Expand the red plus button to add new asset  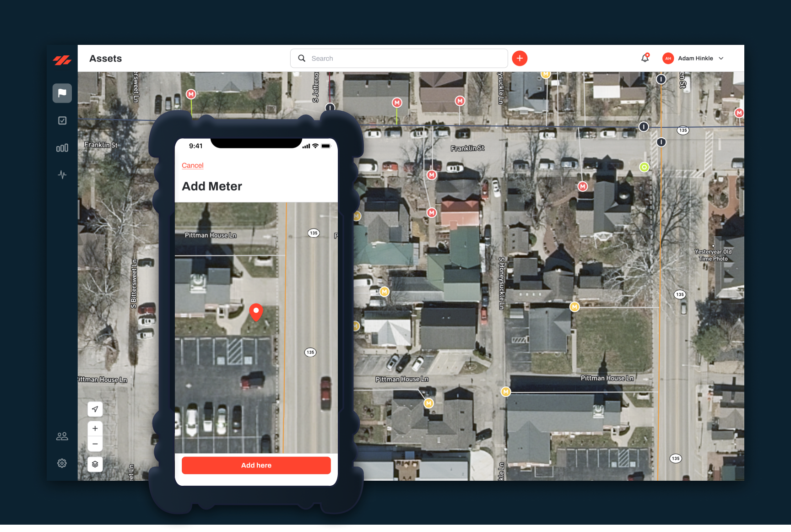520,58
